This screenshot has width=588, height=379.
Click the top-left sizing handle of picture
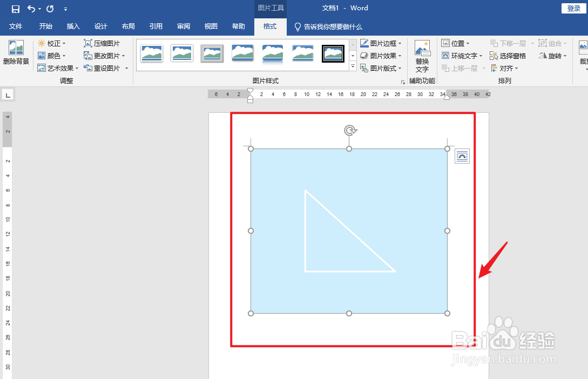point(251,149)
